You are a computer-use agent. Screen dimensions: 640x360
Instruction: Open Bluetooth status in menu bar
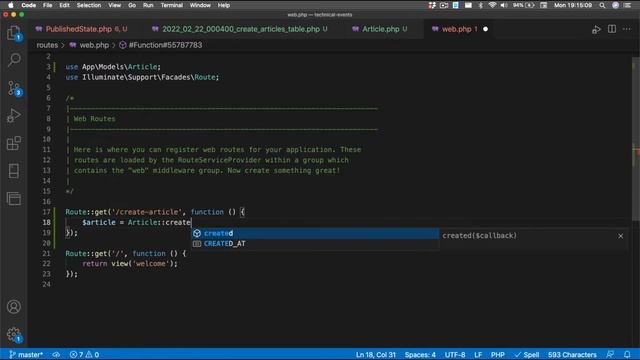point(480,5)
